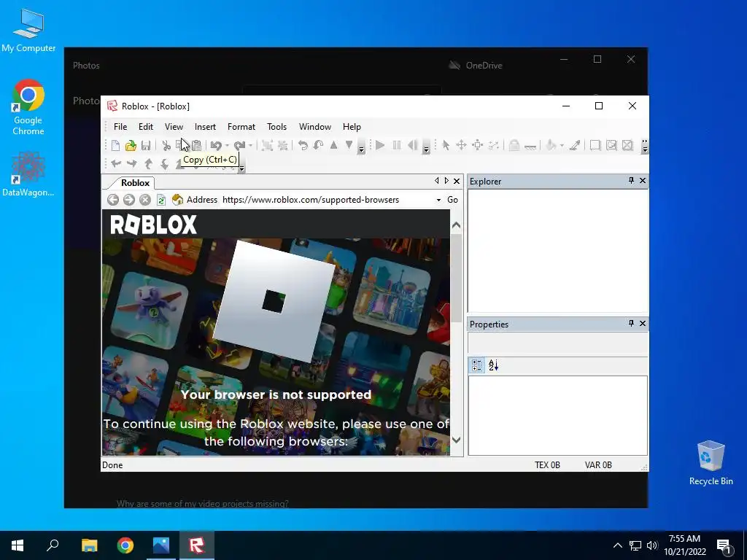Open the Insert menu
The image size is (747, 560).
205,127
